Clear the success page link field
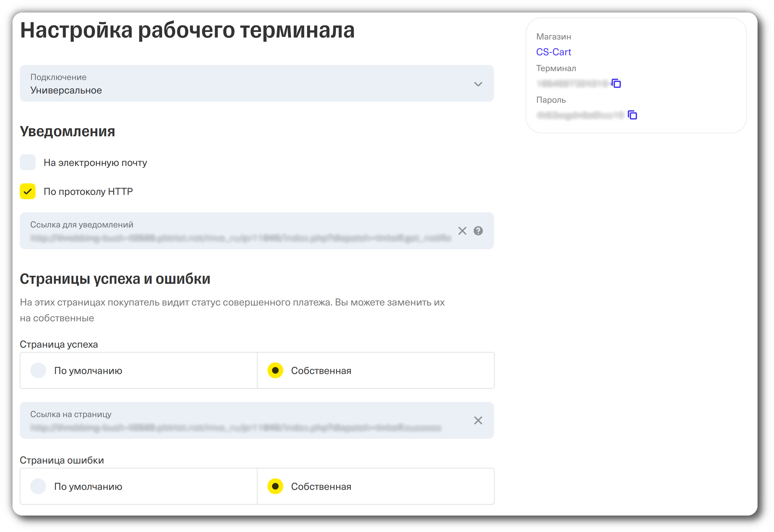 [x=478, y=420]
